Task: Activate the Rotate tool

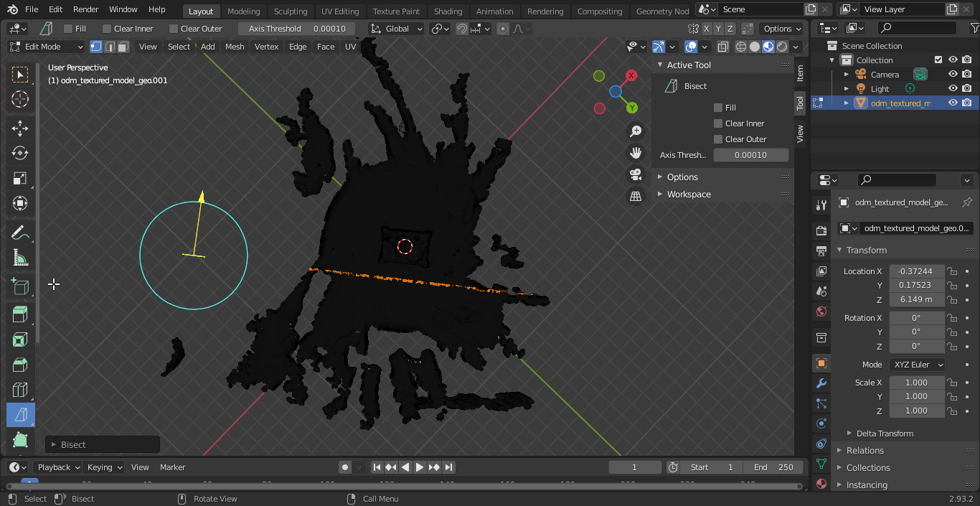Action: click(20, 153)
